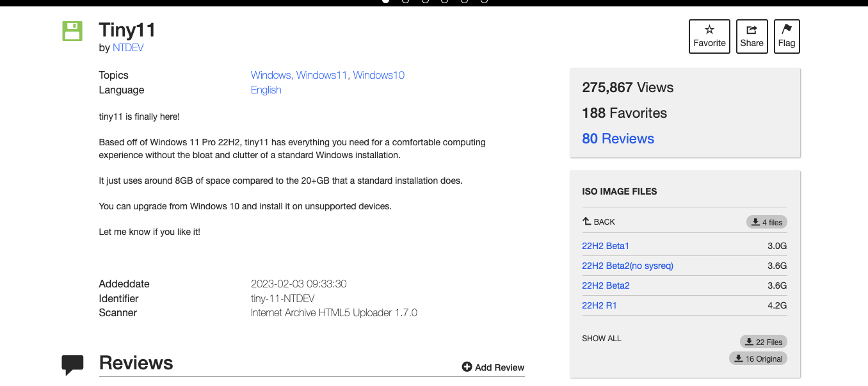Select the last carousel dot
Screen dimensions: 868x386
click(x=484, y=1)
